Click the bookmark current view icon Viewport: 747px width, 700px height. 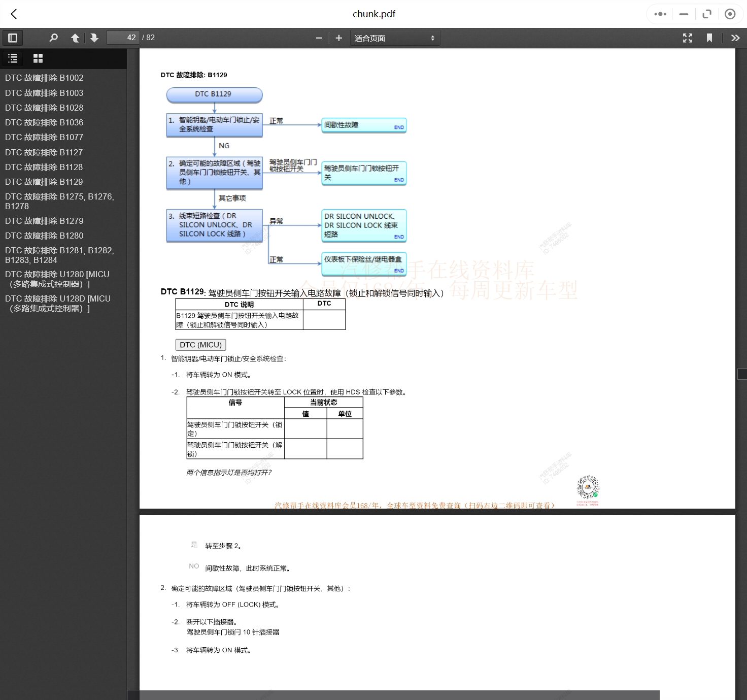[x=709, y=38]
